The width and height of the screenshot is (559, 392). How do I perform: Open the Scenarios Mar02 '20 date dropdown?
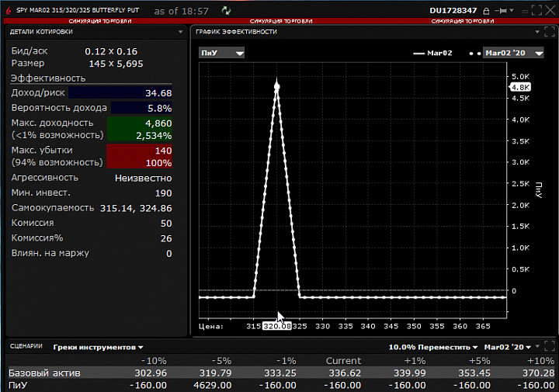(x=507, y=347)
